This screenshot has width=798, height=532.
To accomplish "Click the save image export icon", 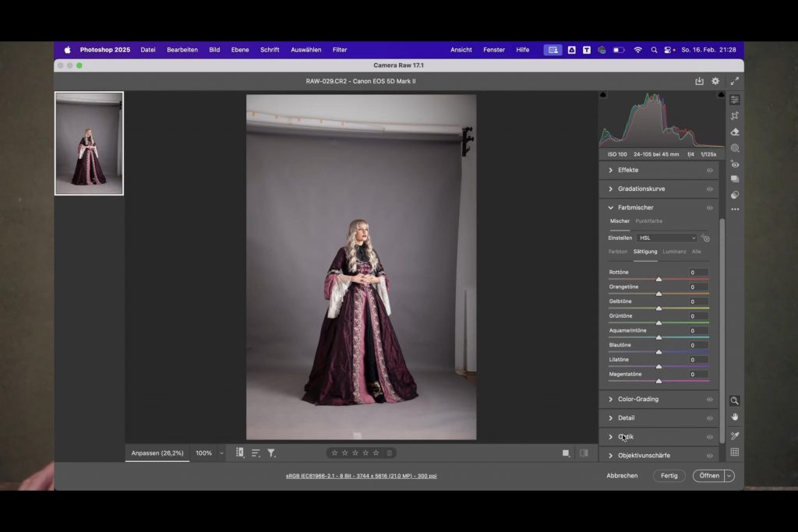I will click(x=699, y=81).
